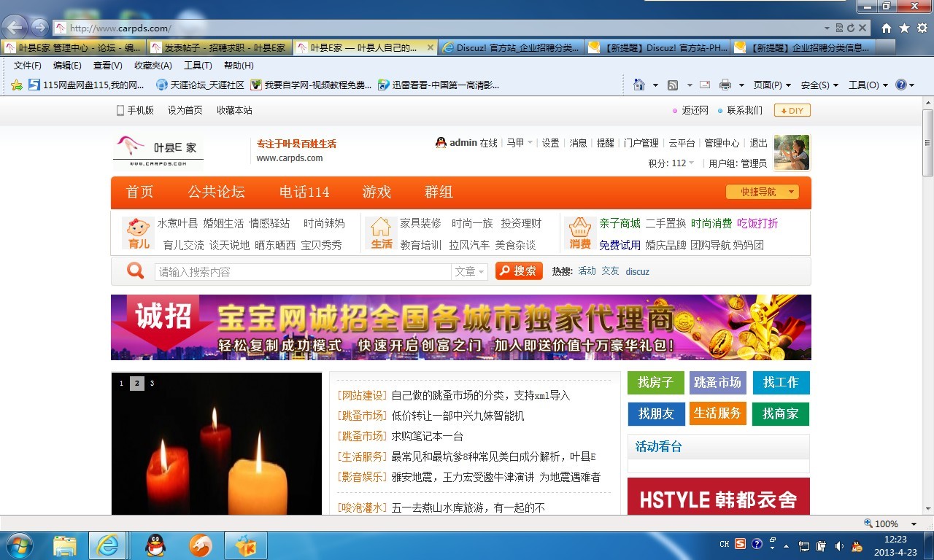
Task: Click the add-to-favorites-bar star icon
Action: 17,85
